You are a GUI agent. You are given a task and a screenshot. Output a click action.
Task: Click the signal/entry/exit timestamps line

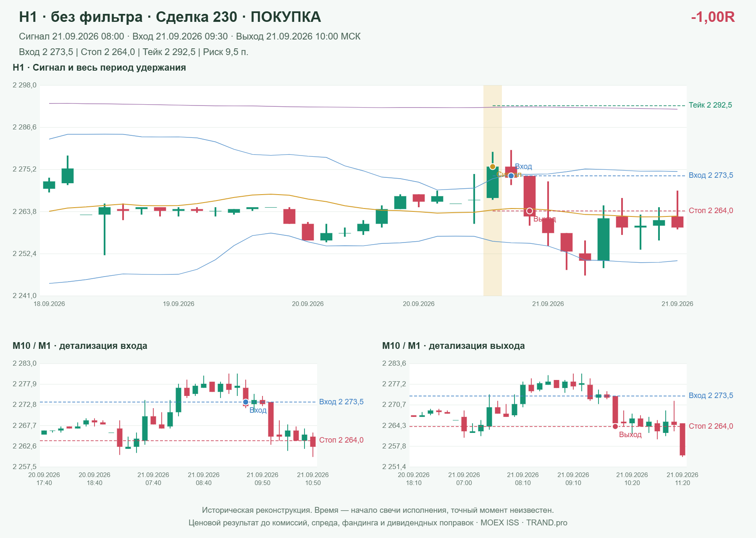click(x=190, y=37)
